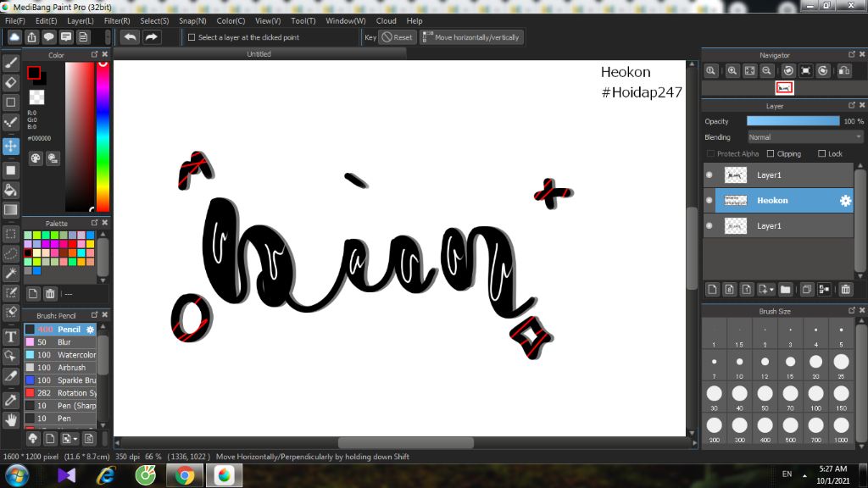
Task: Click rotate left icon in Navigator
Action: point(788,71)
